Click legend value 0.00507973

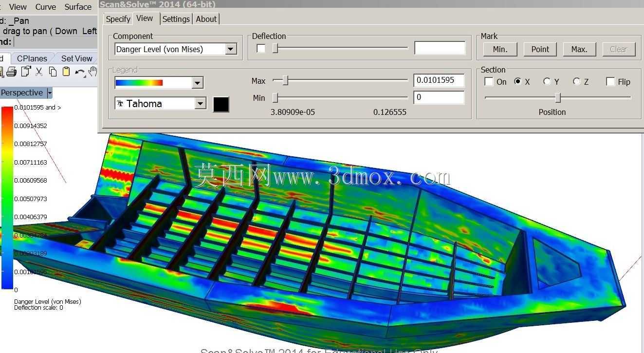coord(31,199)
